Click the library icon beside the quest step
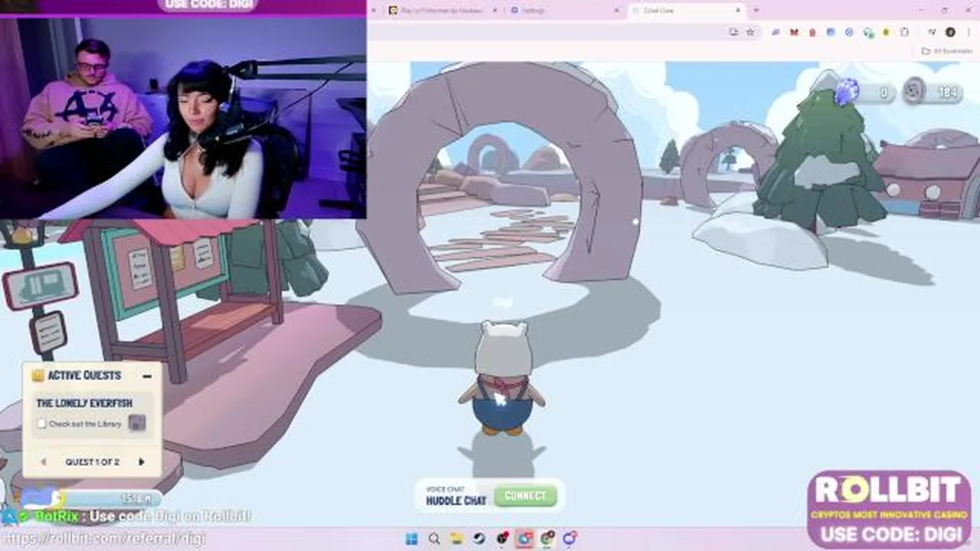 (137, 422)
